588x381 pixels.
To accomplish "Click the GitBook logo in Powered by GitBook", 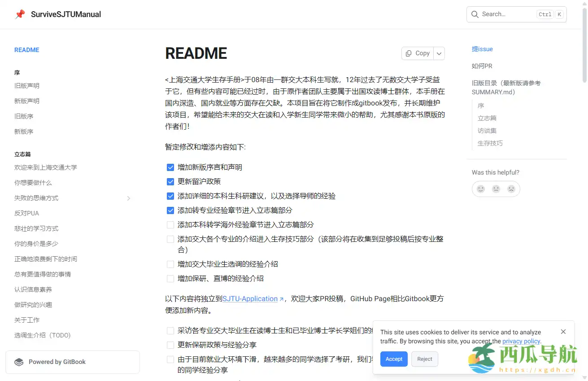I will coord(18,362).
